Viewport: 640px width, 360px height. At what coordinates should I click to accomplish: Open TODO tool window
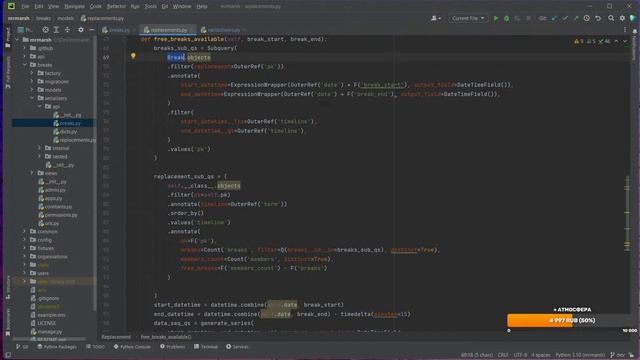(96, 347)
